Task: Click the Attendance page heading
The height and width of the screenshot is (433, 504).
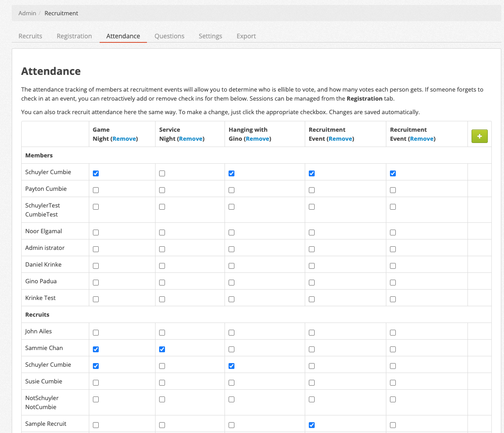Action: point(51,71)
